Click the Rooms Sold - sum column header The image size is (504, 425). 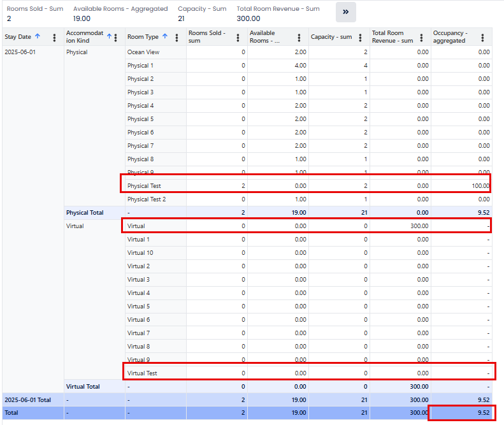pyautogui.click(x=207, y=37)
